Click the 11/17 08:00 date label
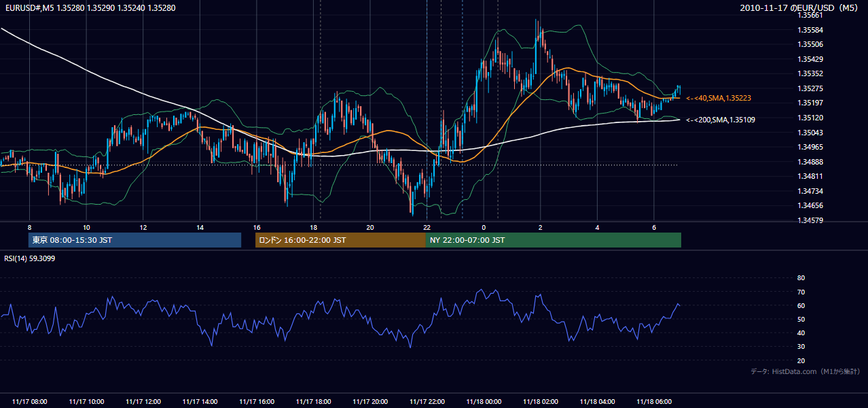Image resolution: width=868 pixels, height=408 pixels. click(x=30, y=401)
